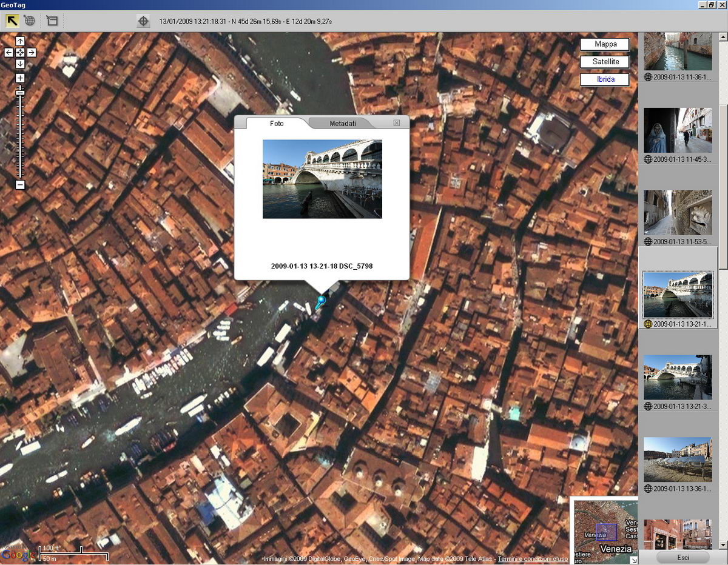The image size is (728, 565).
Task: Click the photo caption 2009-01-13 13-21-18 DSC_5798
Action: click(322, 266)
